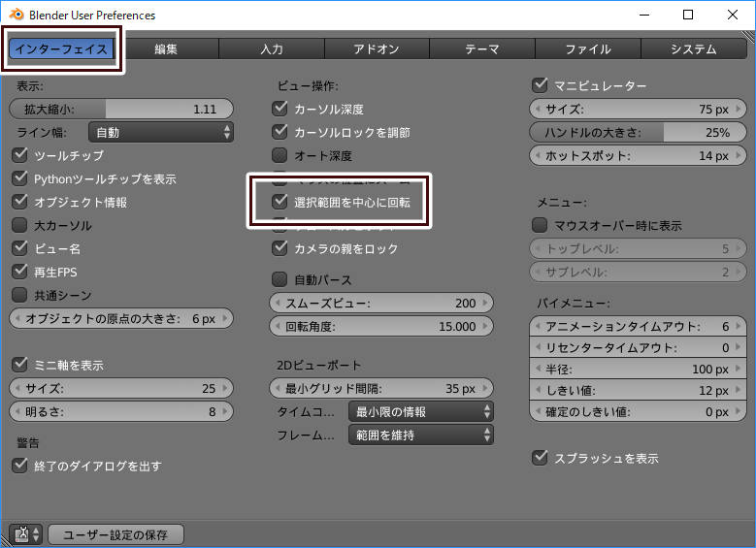The width and height of the screenshot is (756, 548).
Task: Click the 確定のしきい値 field
Action: 638,411
